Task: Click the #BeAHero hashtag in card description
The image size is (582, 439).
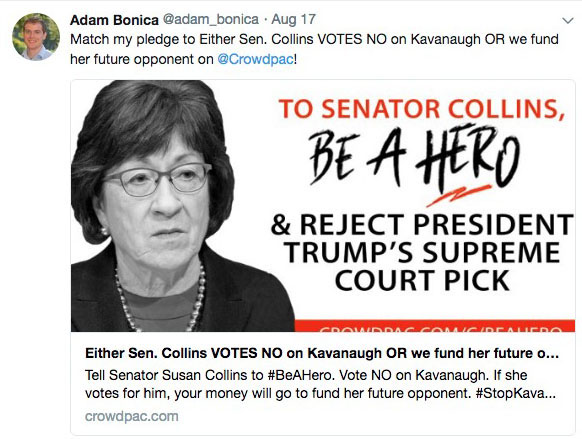Action: tap(300, 375)
